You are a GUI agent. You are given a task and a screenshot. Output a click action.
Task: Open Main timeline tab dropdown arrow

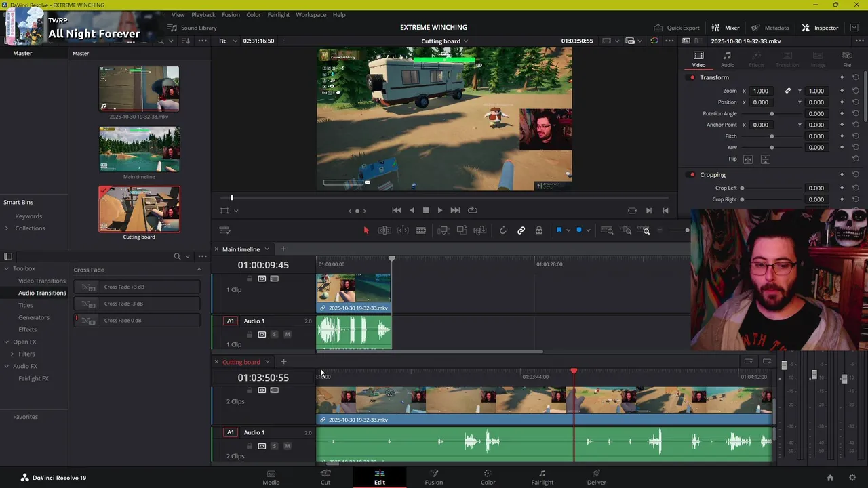(x=267, y=249)
